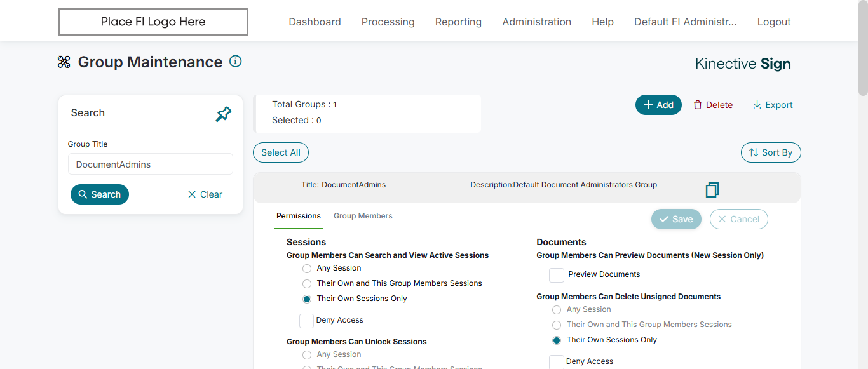This screenshot has width=868, height=369.
Task: Expand the Administration menu
Action: (x=536, y=22)
